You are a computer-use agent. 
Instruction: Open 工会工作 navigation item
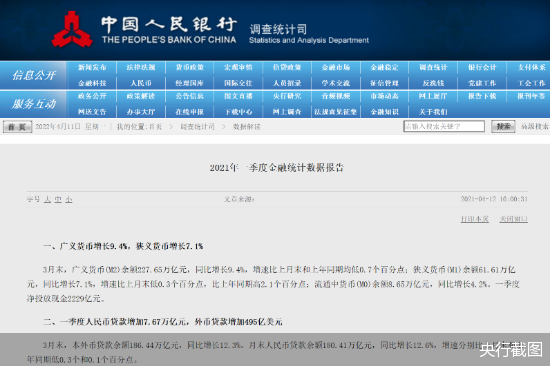532,83
